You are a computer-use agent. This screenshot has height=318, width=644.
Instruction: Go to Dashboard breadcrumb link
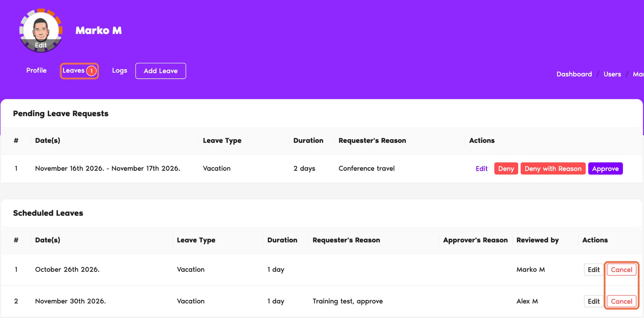(574, 74)
